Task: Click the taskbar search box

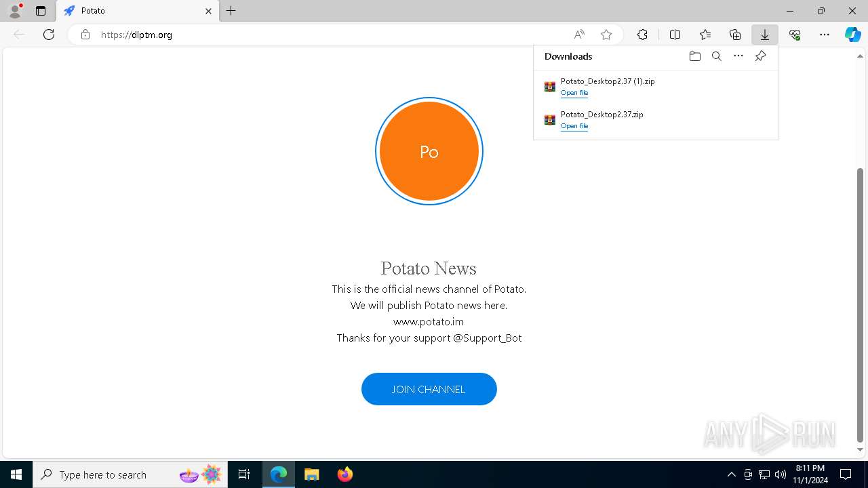Action: coord(130,474)
